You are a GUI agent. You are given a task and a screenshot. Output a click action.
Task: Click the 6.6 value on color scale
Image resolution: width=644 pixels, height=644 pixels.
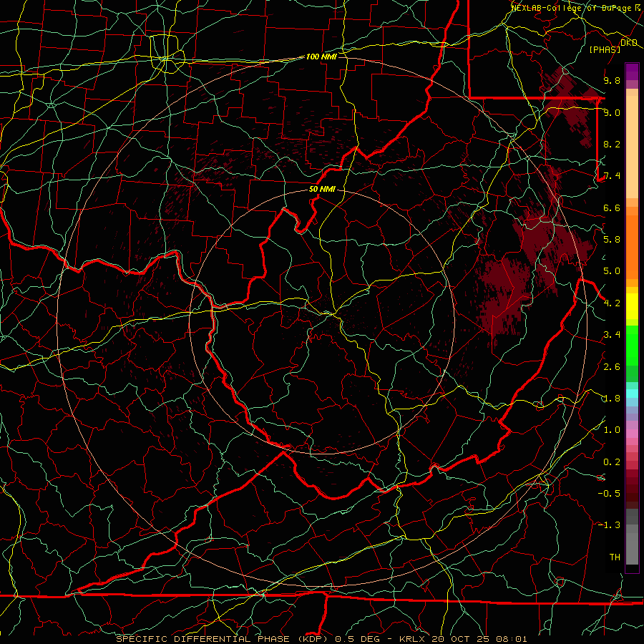click(x=612, y=208)
